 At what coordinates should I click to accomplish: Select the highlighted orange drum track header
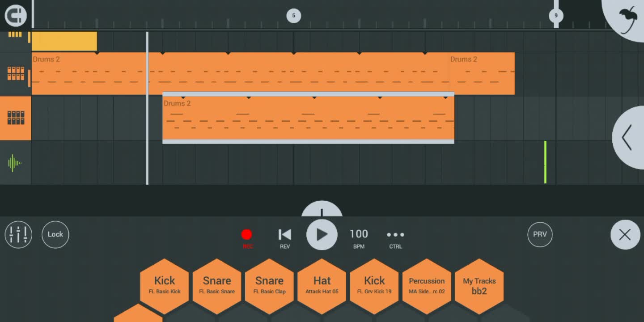click(16, 118)
